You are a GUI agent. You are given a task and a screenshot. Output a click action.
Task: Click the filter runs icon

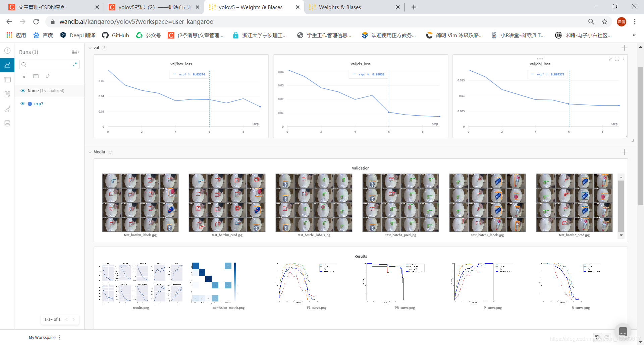pos(24,76)
